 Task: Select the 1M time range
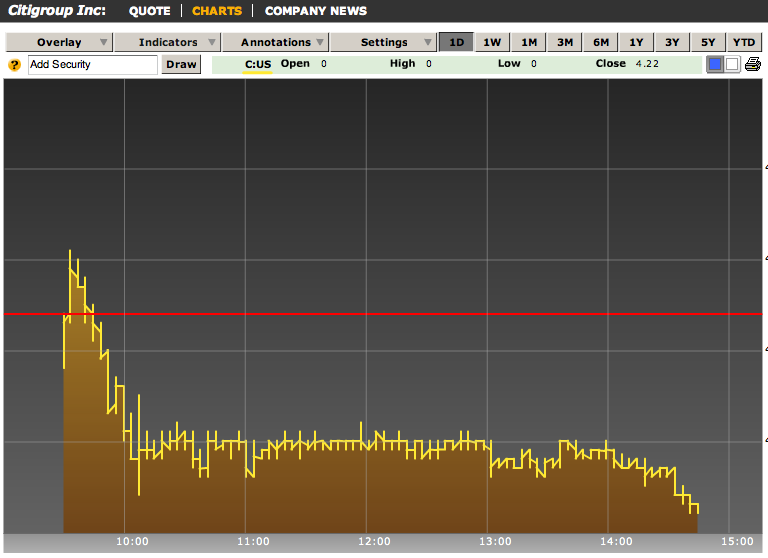click(x=529, y=42)
